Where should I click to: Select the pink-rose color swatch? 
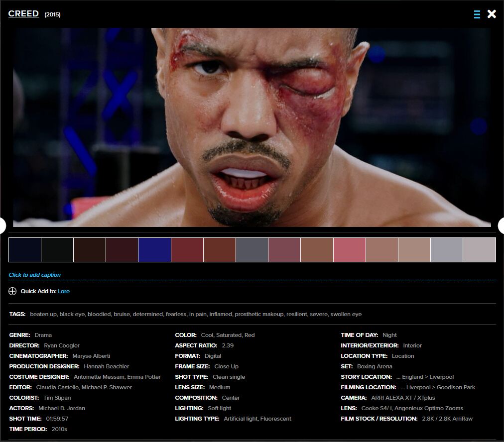[349, 250]
